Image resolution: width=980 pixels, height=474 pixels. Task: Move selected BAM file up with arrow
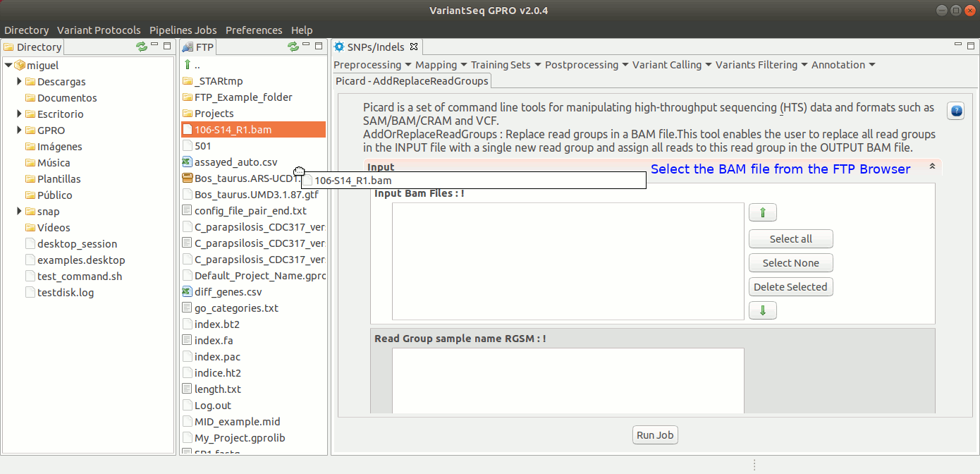tap(762, 213)
